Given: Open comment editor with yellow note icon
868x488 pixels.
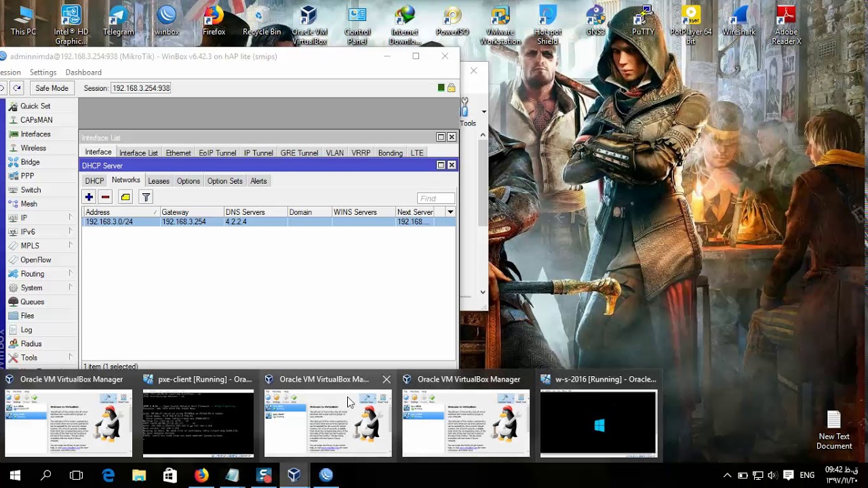Looking at the screenshot, I should pyautogui.click(x=125, y=197).
